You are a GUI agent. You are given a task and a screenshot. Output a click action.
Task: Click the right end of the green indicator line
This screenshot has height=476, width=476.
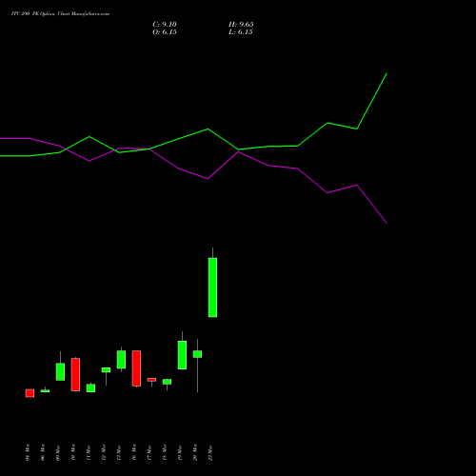[x=387, y=73]
